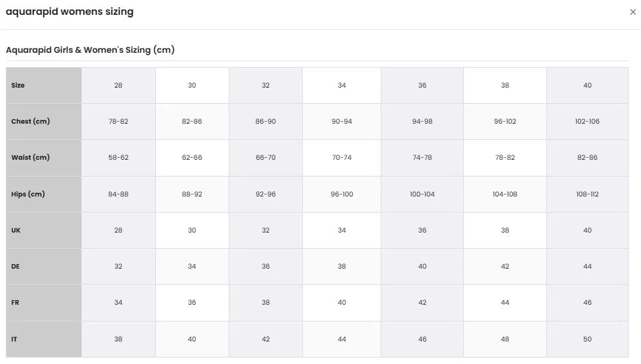Click waist value 62-66
641x364 pixels.
[x=192, y=157]
